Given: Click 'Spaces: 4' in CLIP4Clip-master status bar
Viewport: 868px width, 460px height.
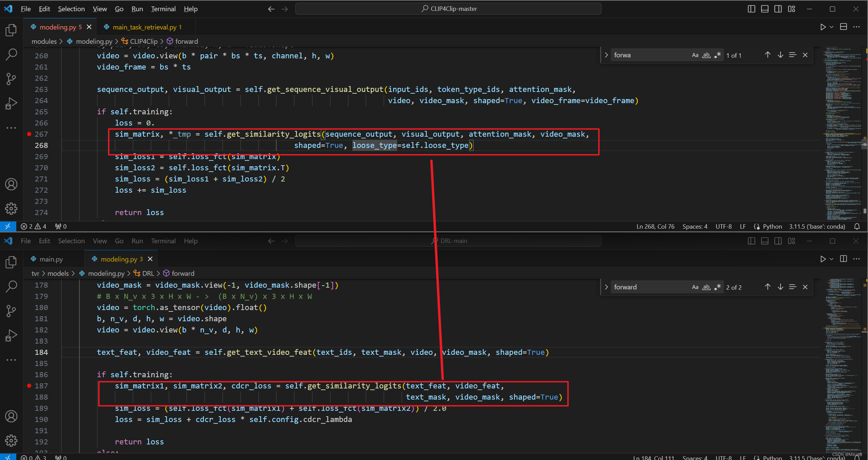Looking at the screenshot, I should [x=695, y=226].
